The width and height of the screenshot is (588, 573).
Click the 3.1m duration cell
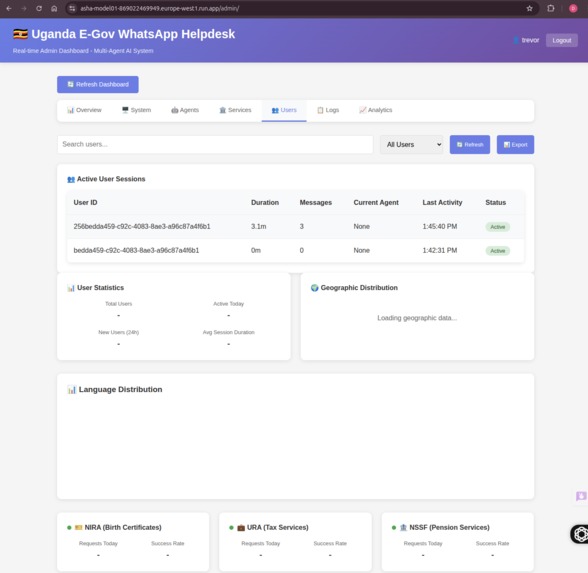point(259,226)
